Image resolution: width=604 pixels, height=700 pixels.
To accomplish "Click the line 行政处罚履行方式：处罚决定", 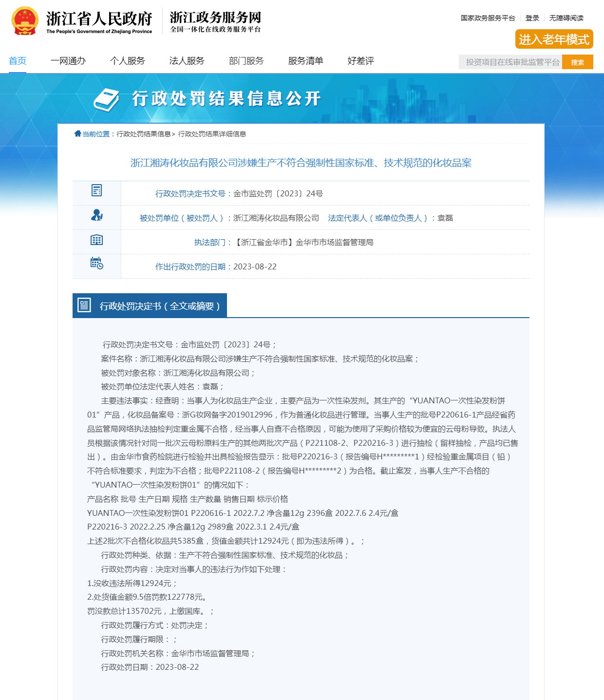I will pyautogui.click(x=154, y=625).
